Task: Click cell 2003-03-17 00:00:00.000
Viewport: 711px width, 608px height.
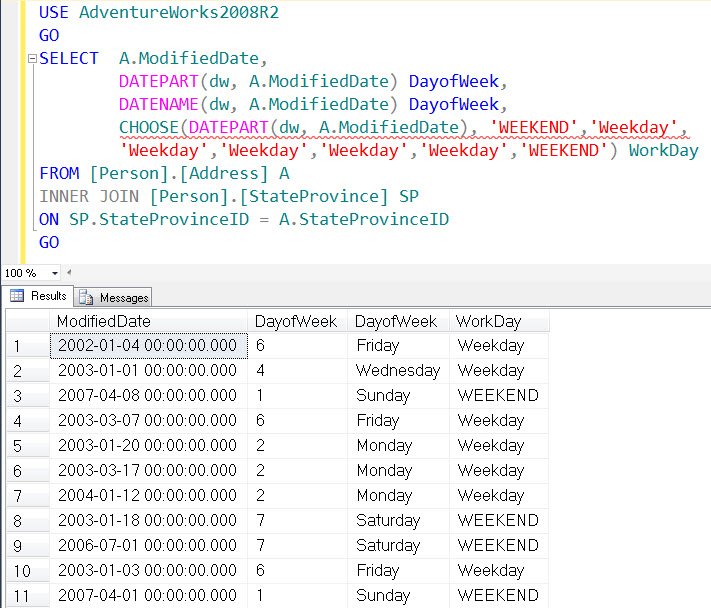Action: click(149, 471)
